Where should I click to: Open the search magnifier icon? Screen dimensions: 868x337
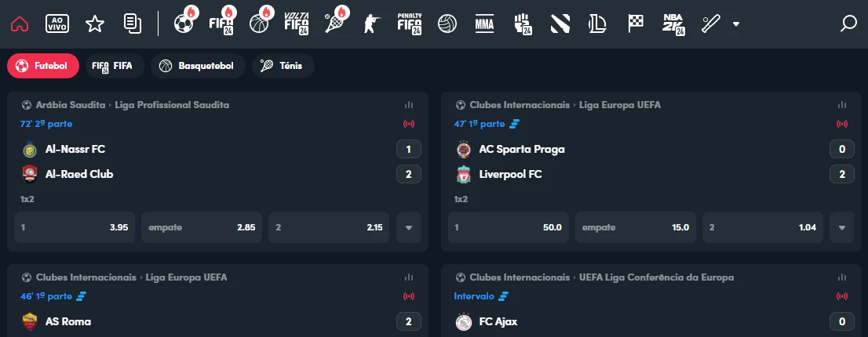point(848,24)
